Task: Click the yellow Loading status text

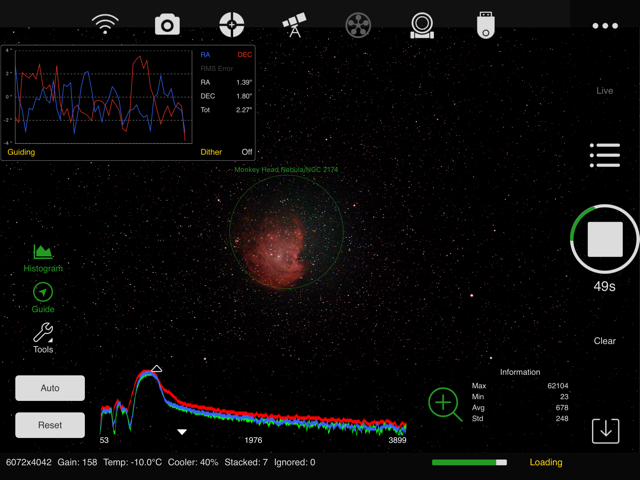Action: pos(546,462)
